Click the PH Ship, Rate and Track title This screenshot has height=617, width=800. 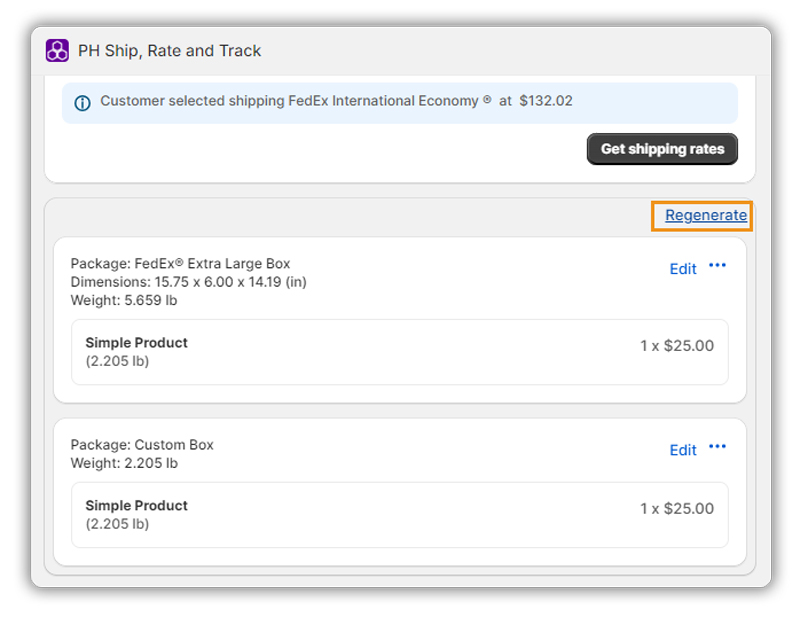(169, 51)
